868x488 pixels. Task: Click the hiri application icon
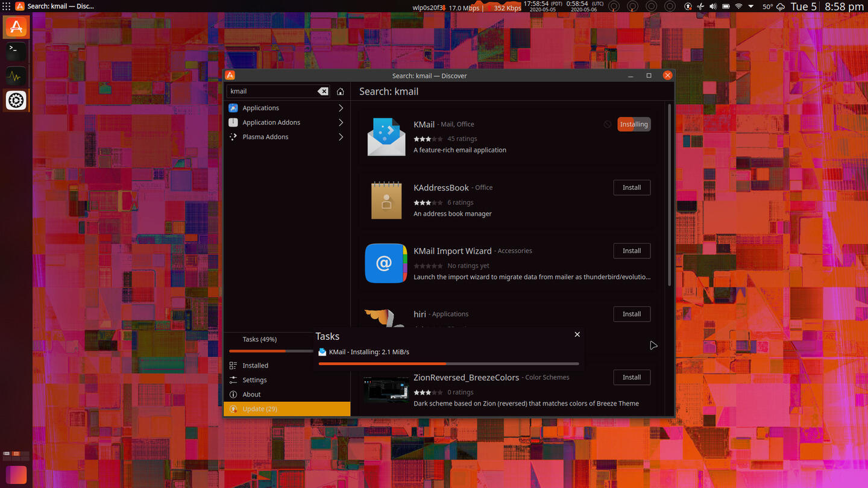pos(385,319)
